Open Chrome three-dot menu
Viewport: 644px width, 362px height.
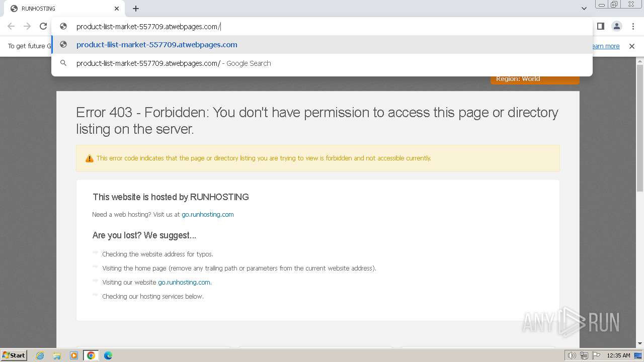point(633,26)
